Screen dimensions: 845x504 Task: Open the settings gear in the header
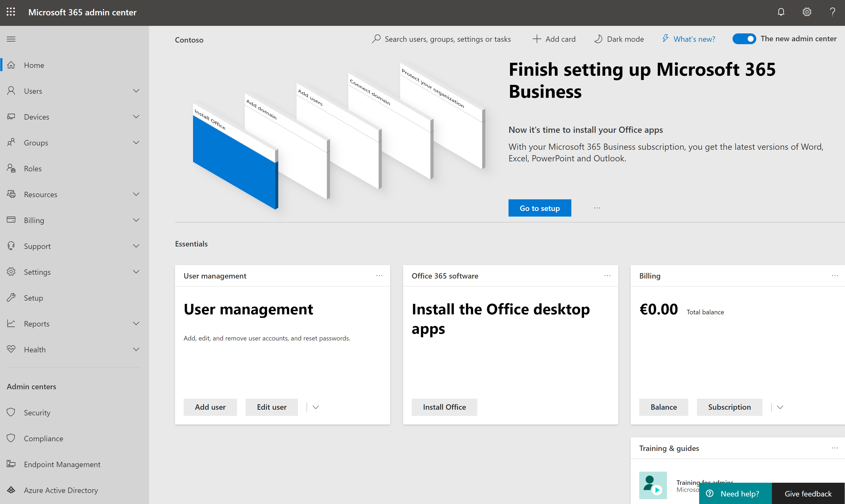click(807, 12)
